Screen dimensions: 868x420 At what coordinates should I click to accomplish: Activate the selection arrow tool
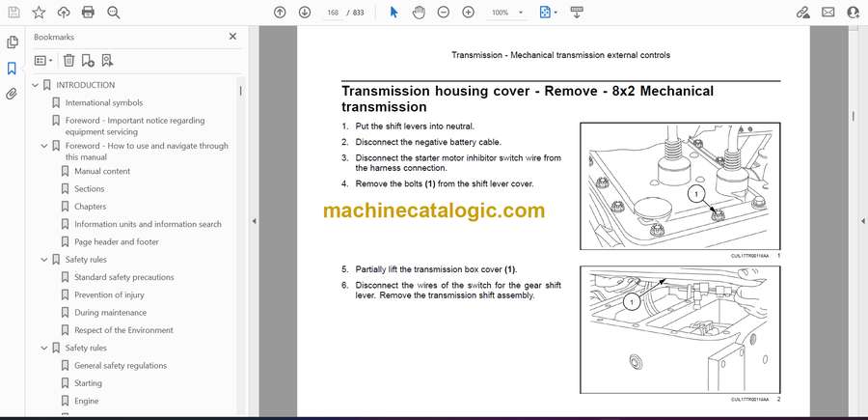pyautogui.click(x=393, y=13)
